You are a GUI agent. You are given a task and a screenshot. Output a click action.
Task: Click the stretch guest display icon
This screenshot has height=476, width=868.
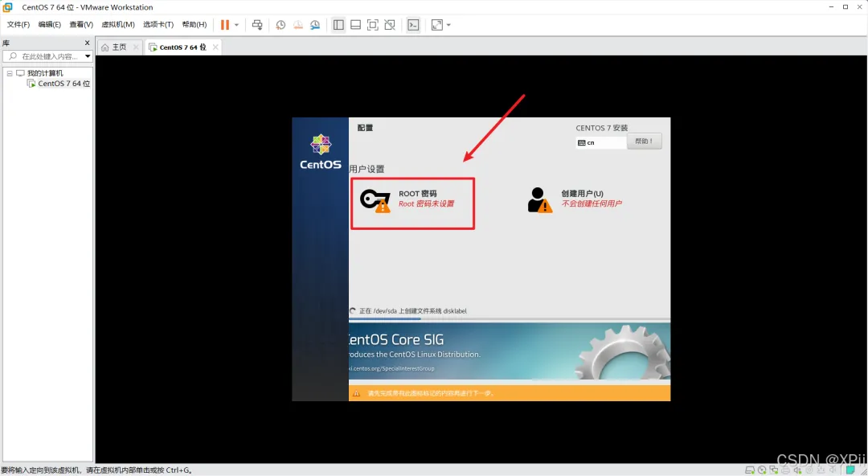click(x=436, y=25)
